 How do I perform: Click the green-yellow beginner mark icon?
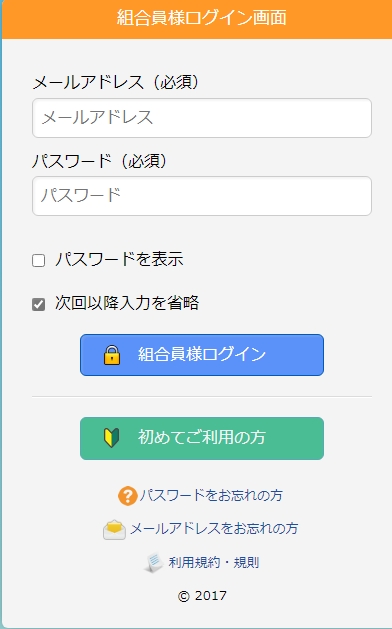(112, 438)
